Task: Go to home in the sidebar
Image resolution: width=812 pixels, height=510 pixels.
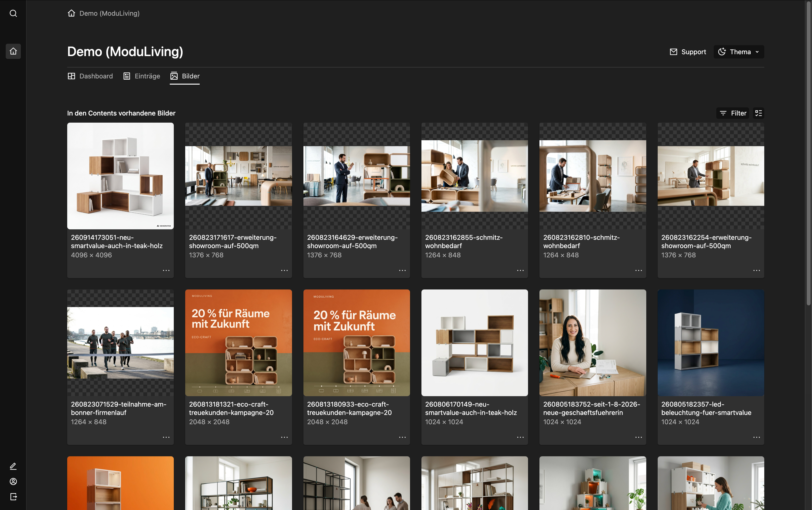Action: (13, 51)
